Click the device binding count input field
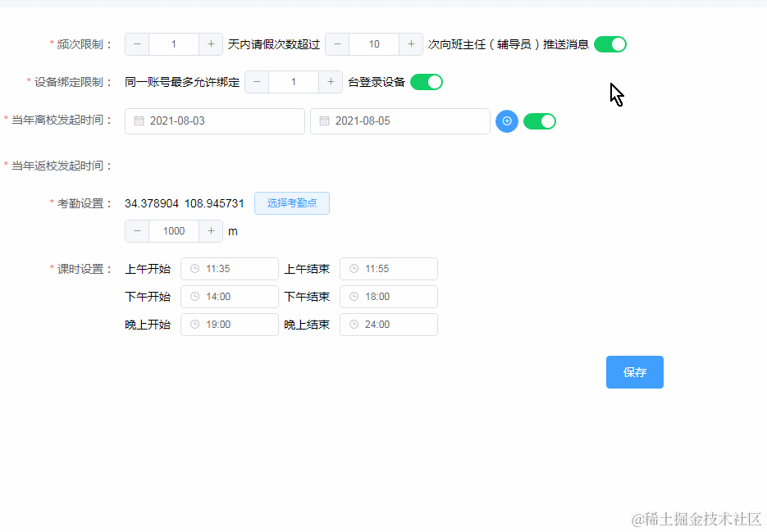767x532 pixels. click(293, 82)
